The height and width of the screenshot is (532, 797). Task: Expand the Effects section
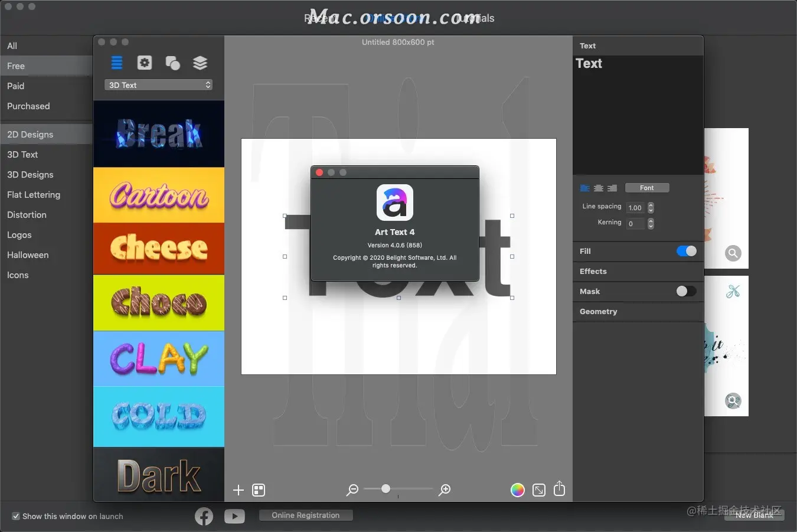click(x=638, y=271)
